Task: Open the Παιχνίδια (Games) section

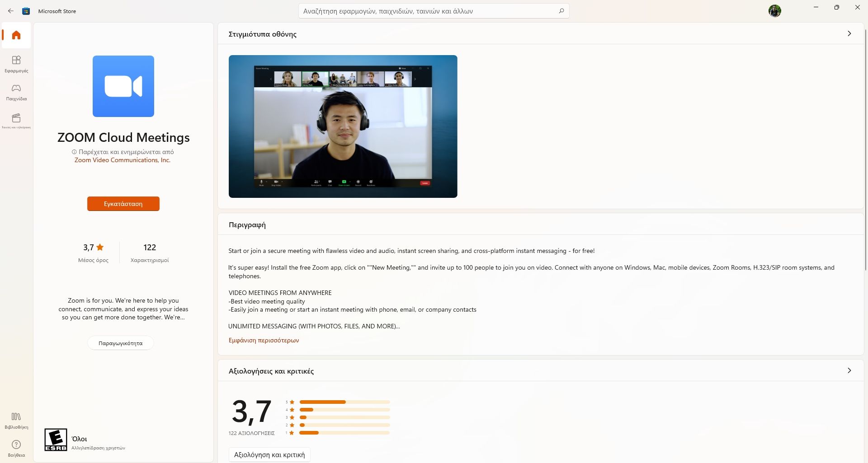Action: [x=16, y=92]
